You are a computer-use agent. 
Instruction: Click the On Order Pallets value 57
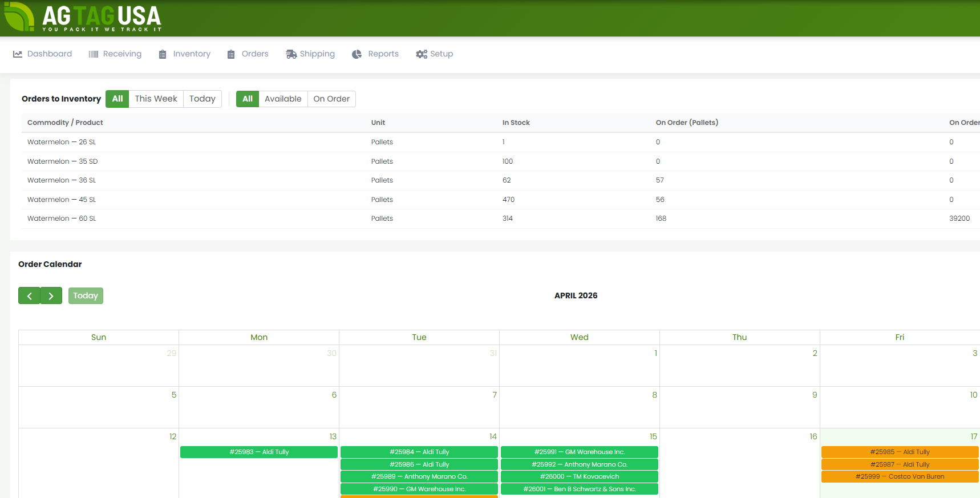point(660,180)
